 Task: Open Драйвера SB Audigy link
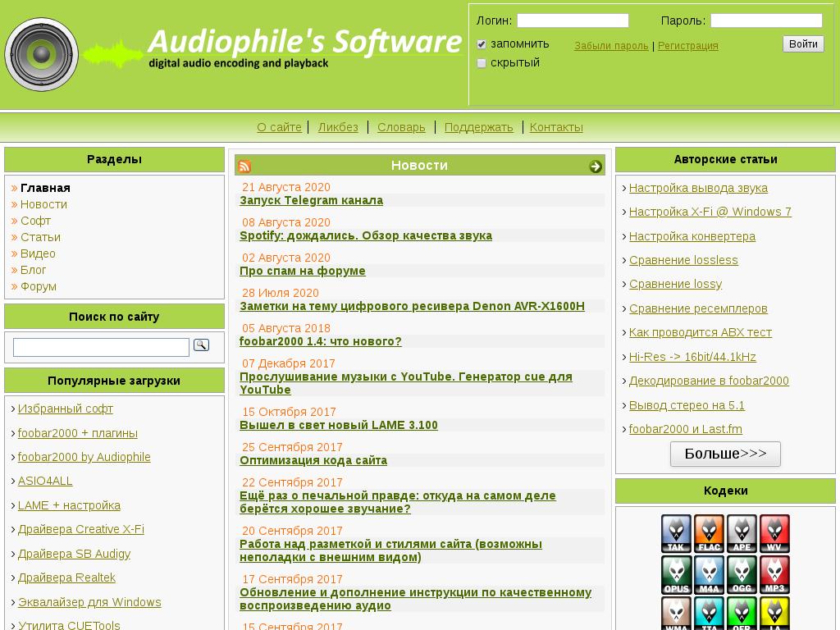tap(74, 554)
